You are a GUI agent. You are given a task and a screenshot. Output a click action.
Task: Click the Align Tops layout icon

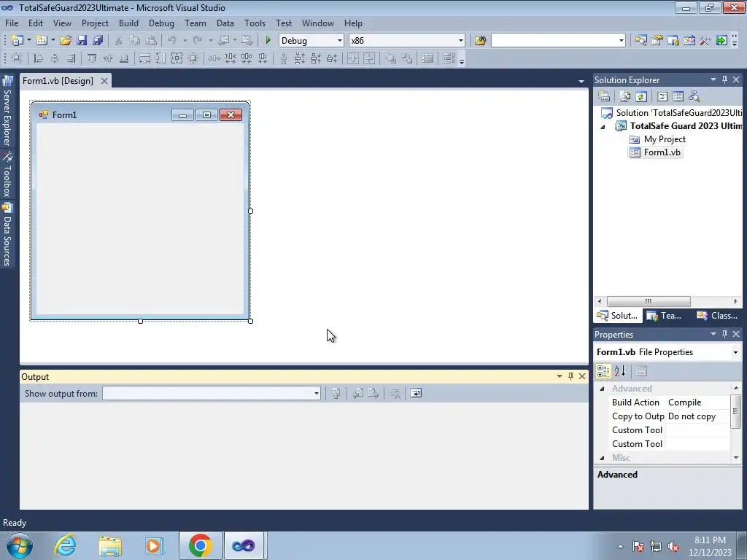[x=92, y=58]
